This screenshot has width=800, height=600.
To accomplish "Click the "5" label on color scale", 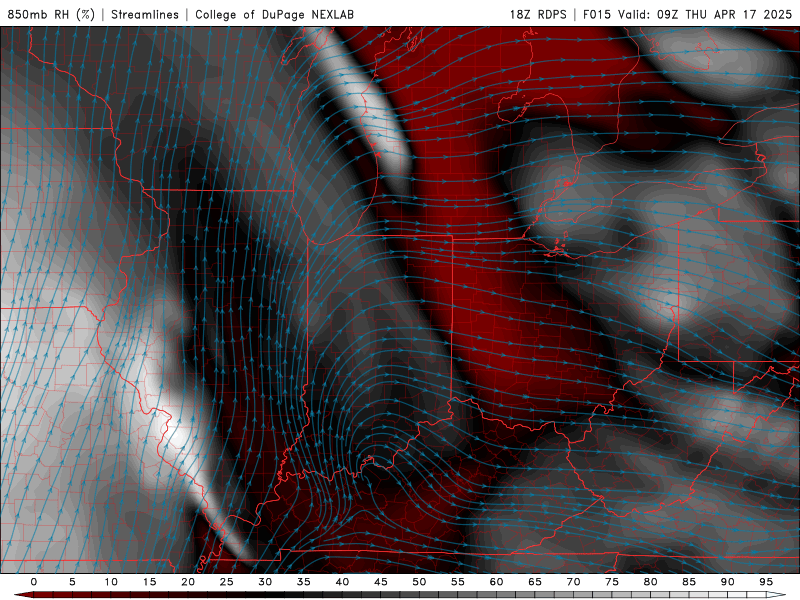I will [72, 582].
